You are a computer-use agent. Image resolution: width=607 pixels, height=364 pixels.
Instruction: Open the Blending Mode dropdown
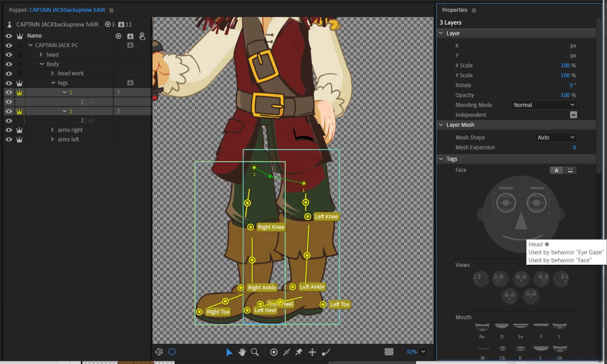[544, 105]
